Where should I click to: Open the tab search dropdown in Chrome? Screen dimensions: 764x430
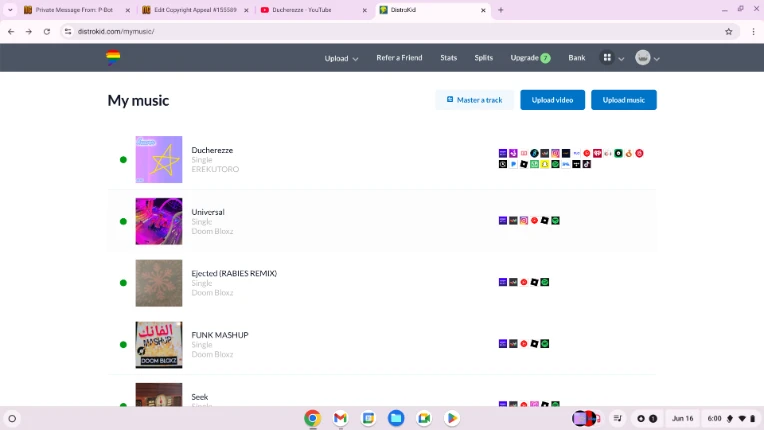pos(10,10)
